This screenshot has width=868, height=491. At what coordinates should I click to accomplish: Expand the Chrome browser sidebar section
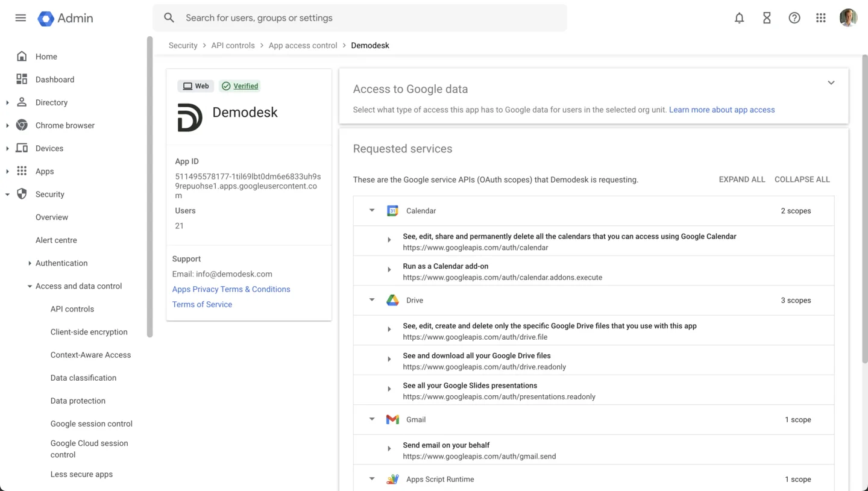tap(7, 126)
